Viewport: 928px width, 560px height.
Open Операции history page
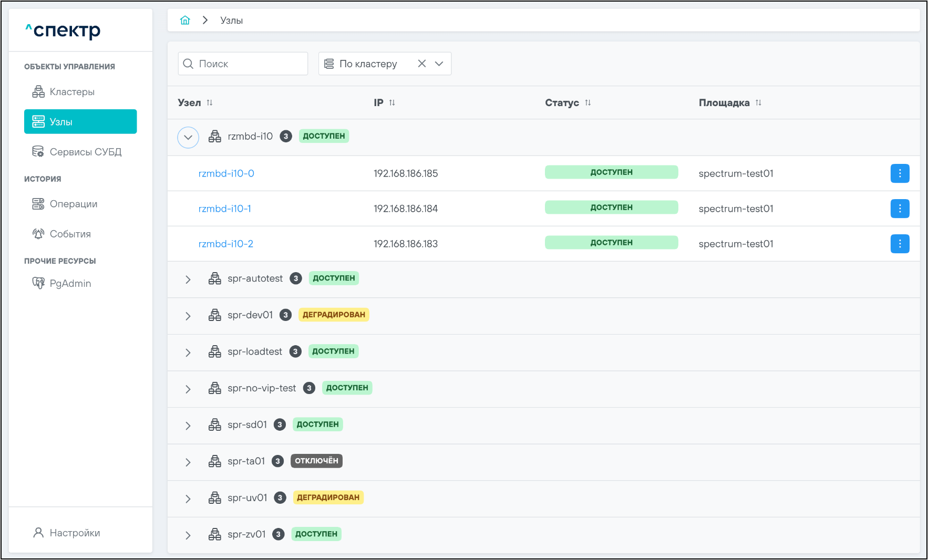coord(73,204)
